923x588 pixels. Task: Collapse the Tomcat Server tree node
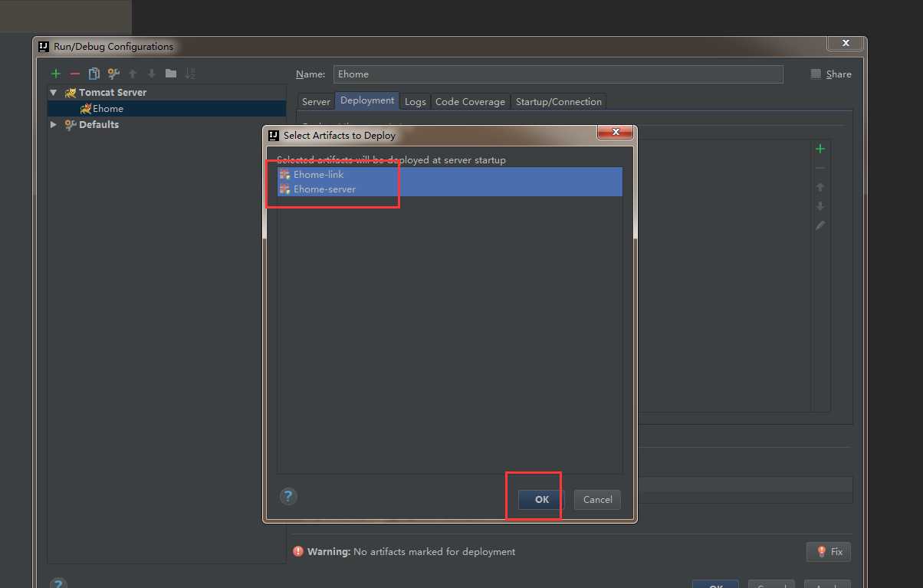[54, 92]
